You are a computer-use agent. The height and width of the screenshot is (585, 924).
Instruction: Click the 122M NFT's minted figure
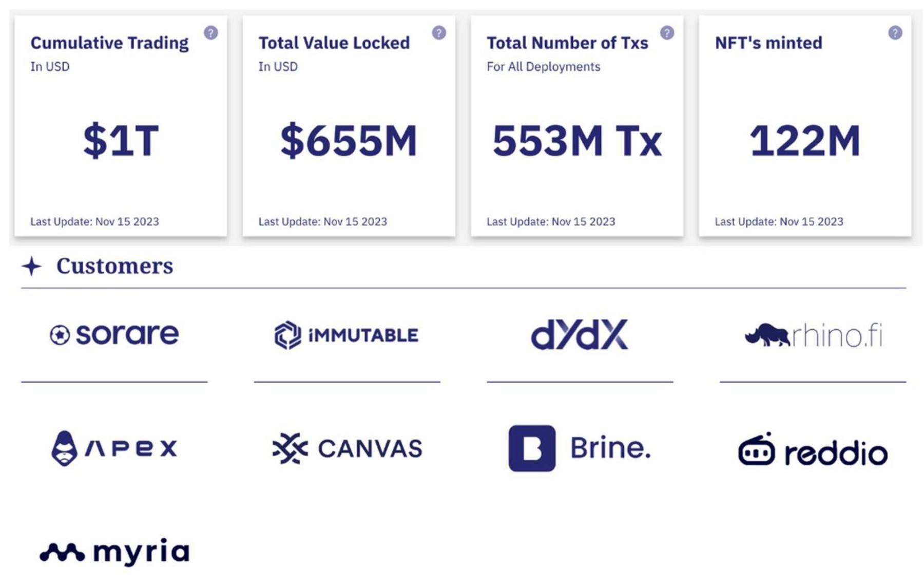click(x=805, y=141)
